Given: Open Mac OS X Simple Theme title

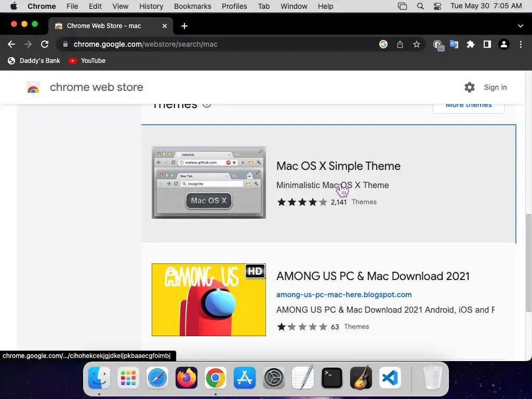Looking at the screenshot, I should tap(338, 166).
